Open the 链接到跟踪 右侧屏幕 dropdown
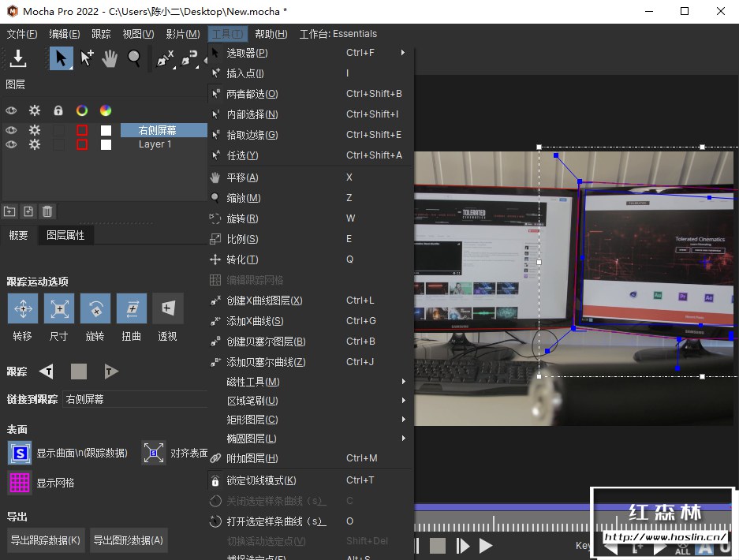The width and height of the screenshot is (739, 560). pyautogui.click(x=135, y=399)
